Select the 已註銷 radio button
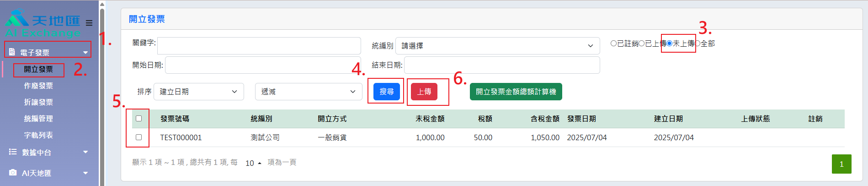This screenshot has height=186, width=868. 613,44
